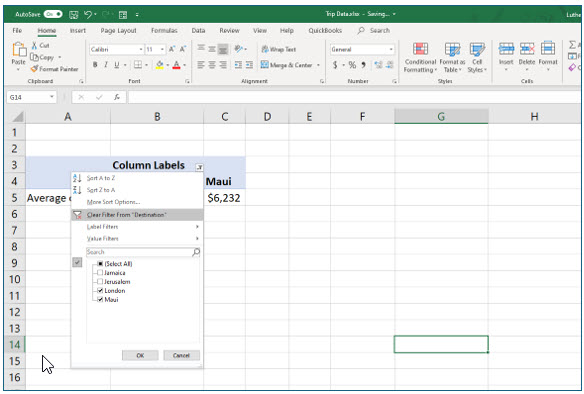Viewport: 584px width, 394px height.
Task: Switch to the Data tab
Action: (198, 31)
